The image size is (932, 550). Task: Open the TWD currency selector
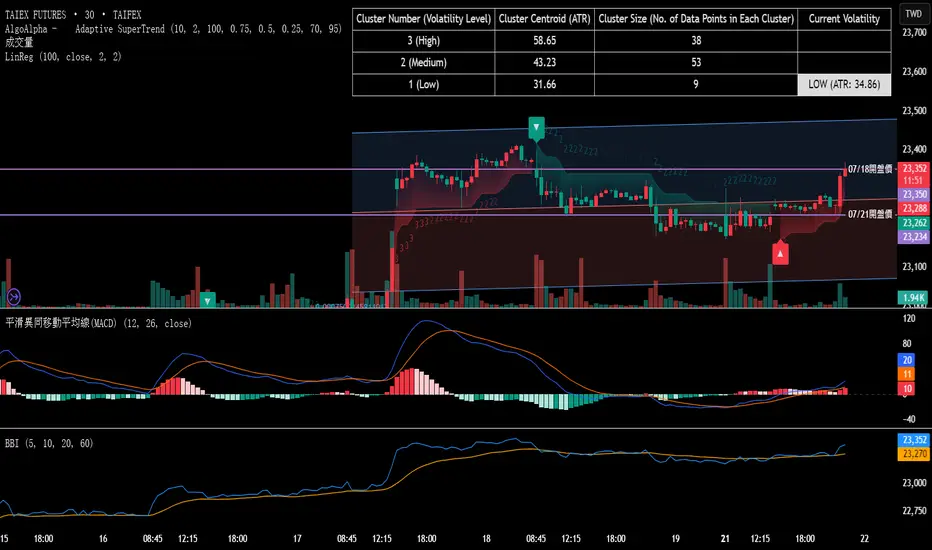[914, 14]
